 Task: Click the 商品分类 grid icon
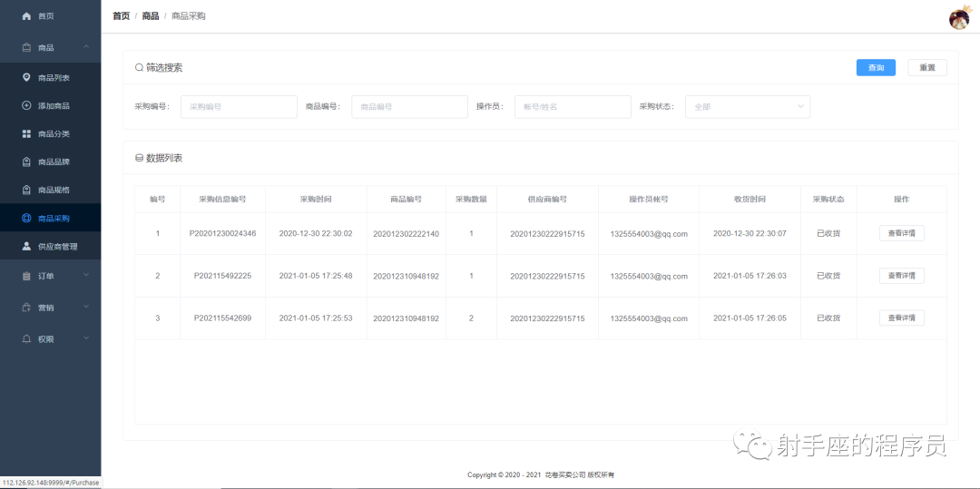coord(26,133)
